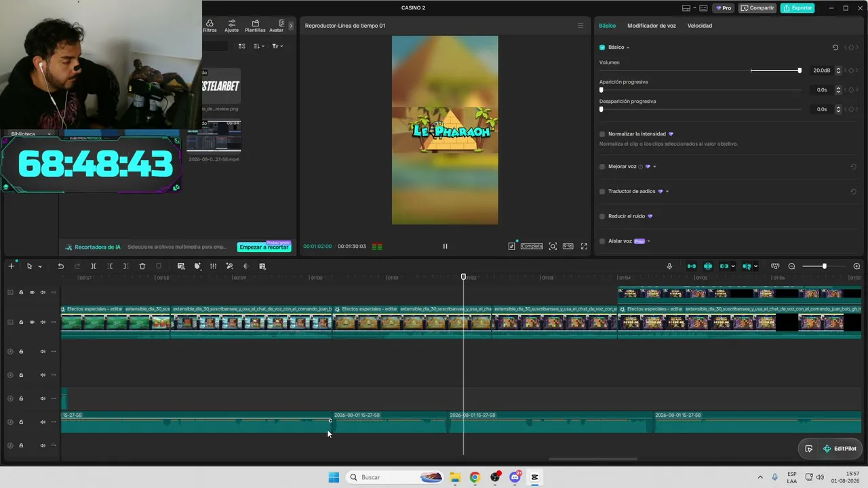
Task: Open the media filter dropdown
Action: point(277,46)
